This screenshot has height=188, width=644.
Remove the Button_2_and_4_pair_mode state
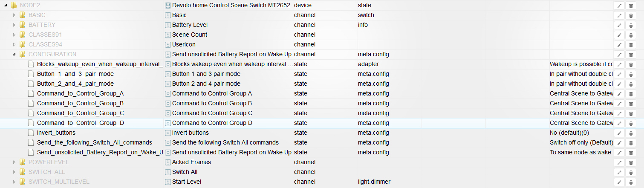[x=631, y=84]
